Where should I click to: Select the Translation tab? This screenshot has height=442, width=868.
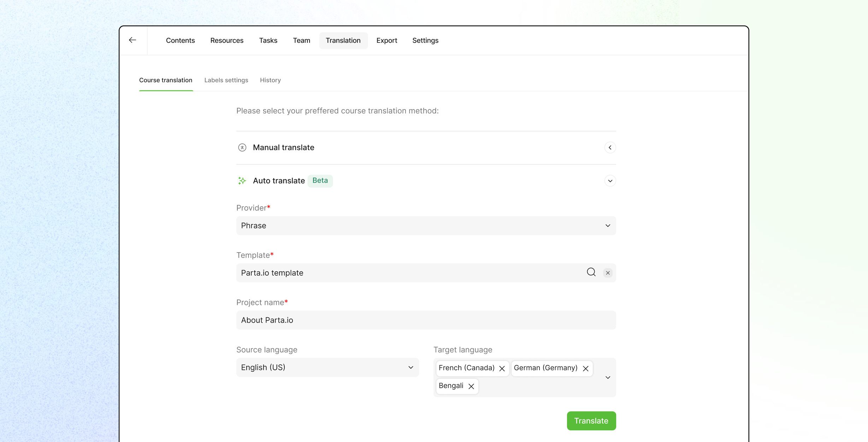tap(343, 40)
